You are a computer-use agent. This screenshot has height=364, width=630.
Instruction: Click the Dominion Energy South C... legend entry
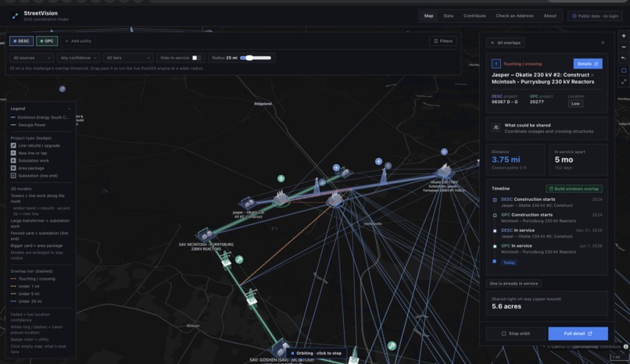(x=40, y=117)
